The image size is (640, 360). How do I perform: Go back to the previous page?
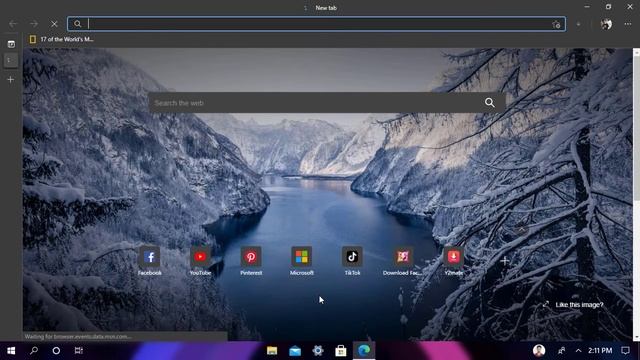click(13, 24)
